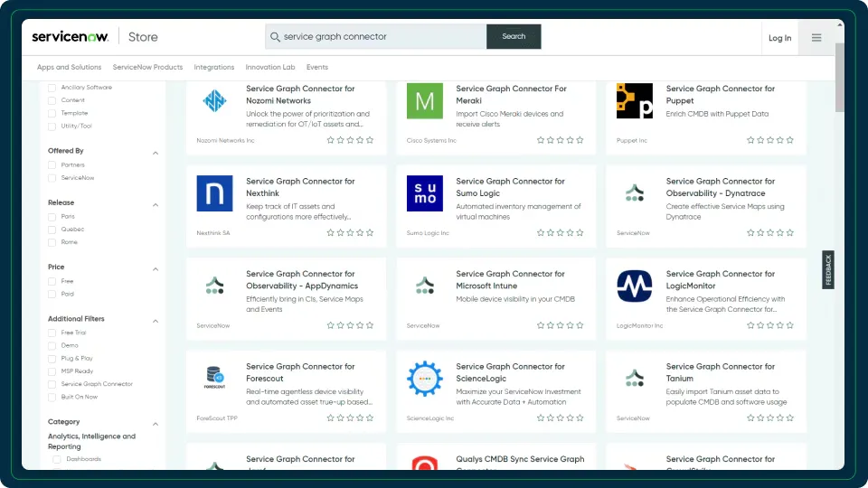Enable the Free Trial filter
Viewport: 868px width, 488px height.
tap(52, 333)
